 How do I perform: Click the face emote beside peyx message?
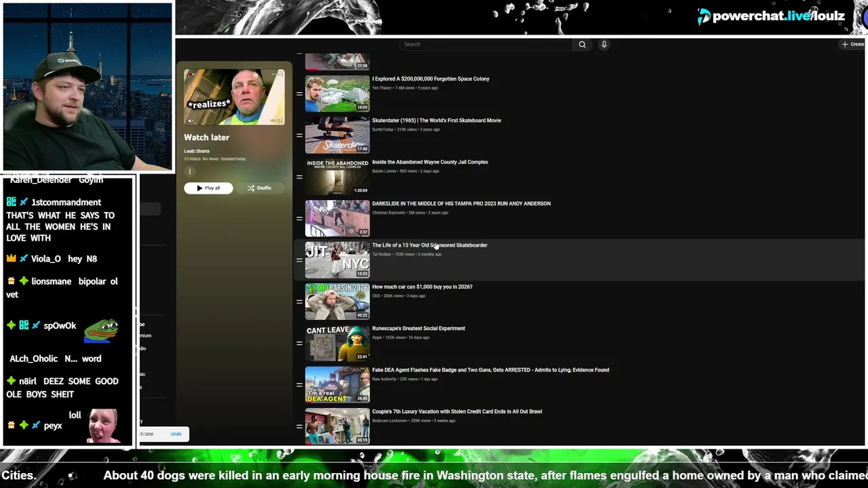click(104, 425)
